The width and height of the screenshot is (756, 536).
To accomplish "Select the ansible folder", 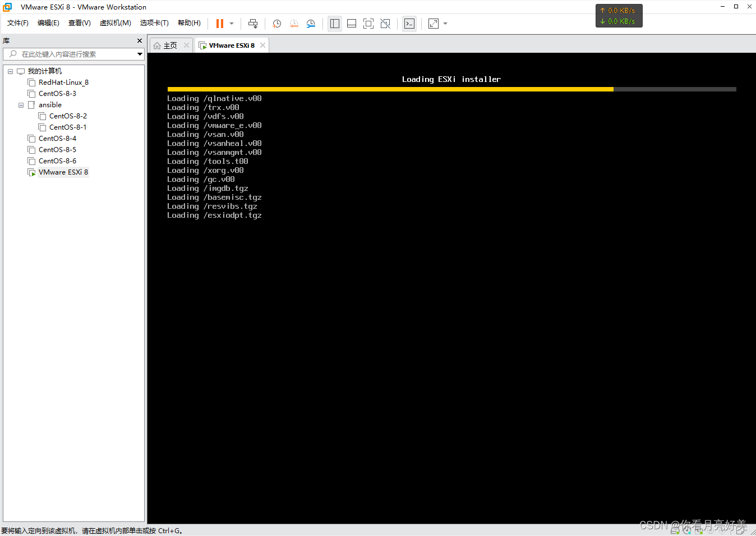I will [50, 105].
